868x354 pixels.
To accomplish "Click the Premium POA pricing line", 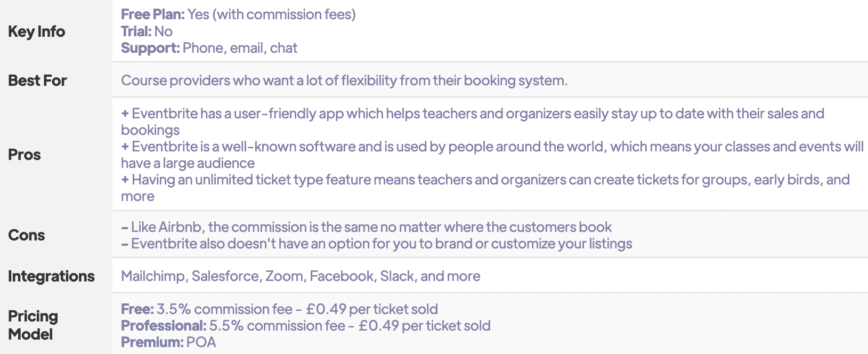I will coord(168,342).
